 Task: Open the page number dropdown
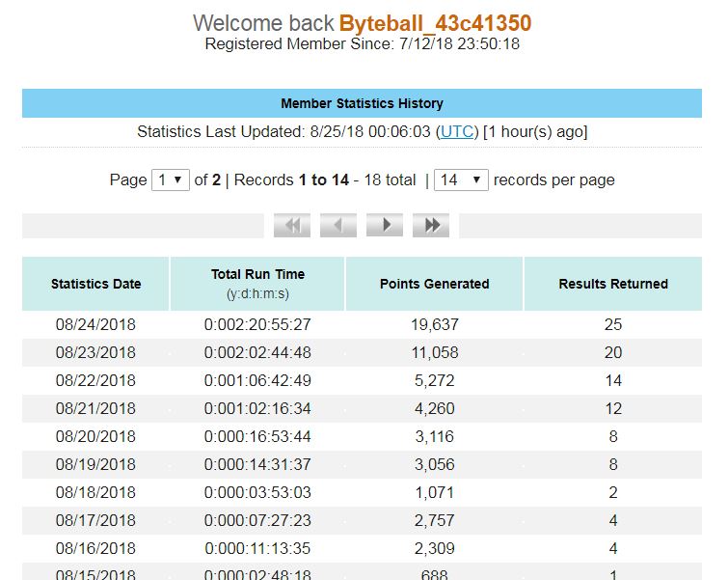(171, 180)
